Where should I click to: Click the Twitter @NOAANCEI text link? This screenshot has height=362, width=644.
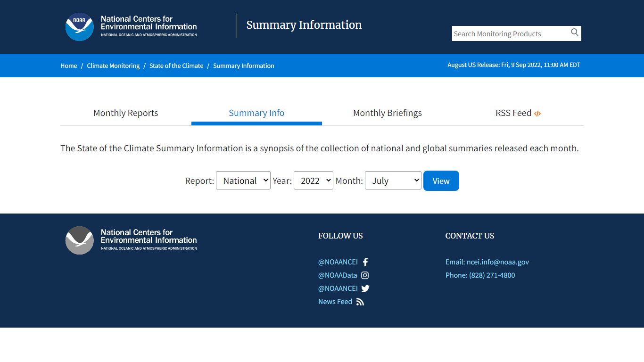tap(338, 288)
